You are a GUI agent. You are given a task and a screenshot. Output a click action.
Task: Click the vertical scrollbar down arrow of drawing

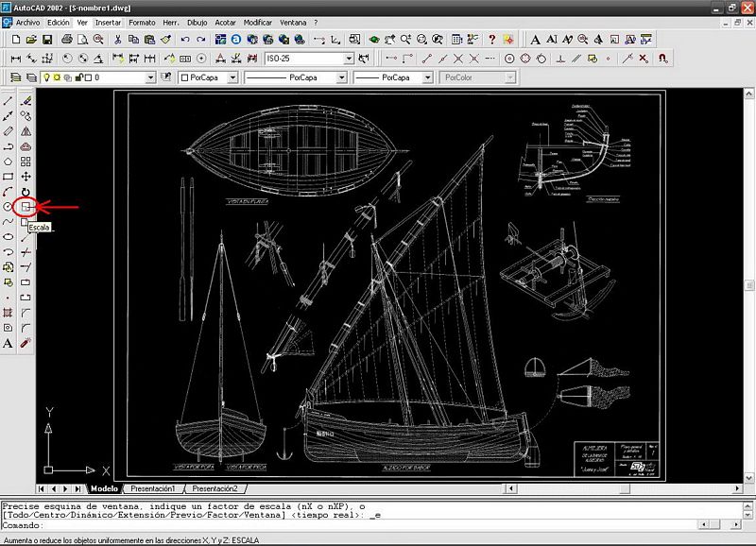748,478
